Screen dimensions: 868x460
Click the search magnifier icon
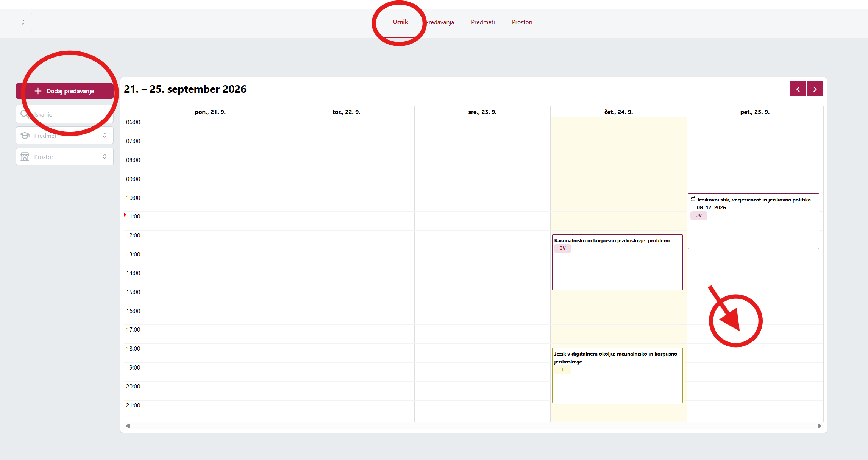(25, 114)
